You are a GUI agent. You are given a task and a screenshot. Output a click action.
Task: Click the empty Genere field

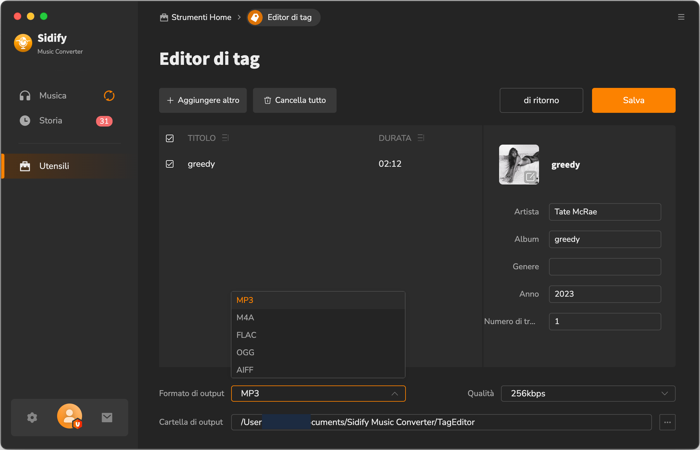click(x=605, y=267)
